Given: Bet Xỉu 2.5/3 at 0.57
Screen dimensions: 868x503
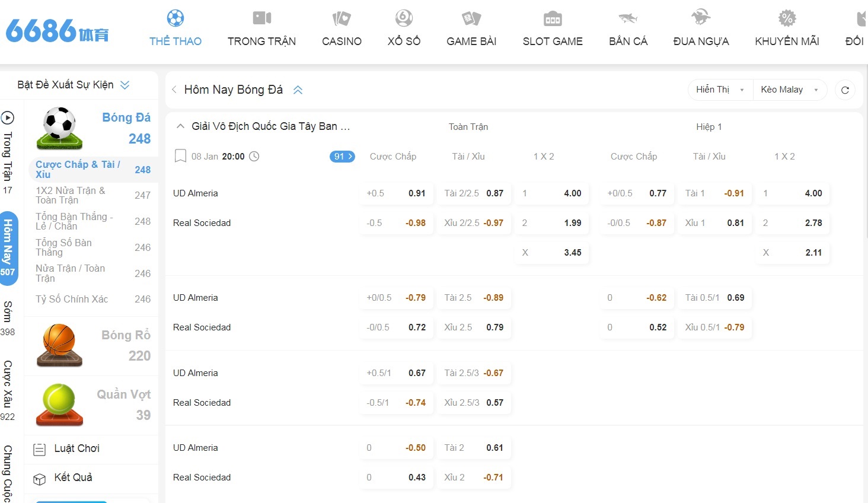Looking at the screenshot, I should [x=474, y=403].
